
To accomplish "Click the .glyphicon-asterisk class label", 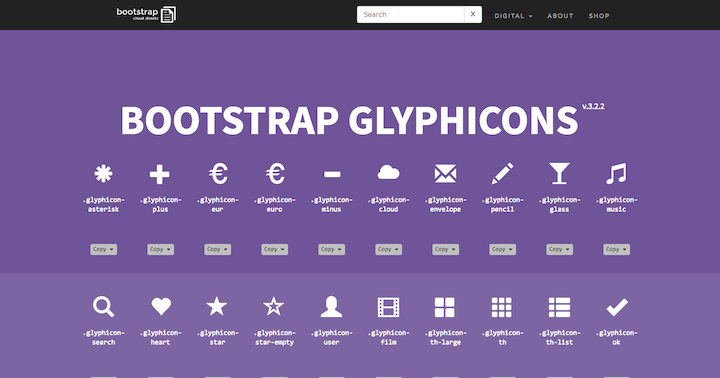I will pyautogui.click(x=103, y=204).
